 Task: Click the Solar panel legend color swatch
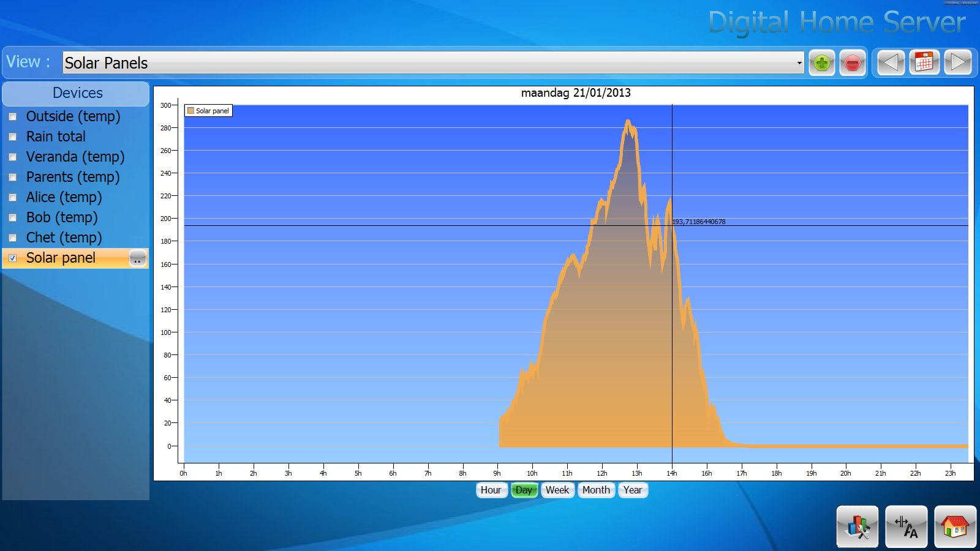(190, 111)
